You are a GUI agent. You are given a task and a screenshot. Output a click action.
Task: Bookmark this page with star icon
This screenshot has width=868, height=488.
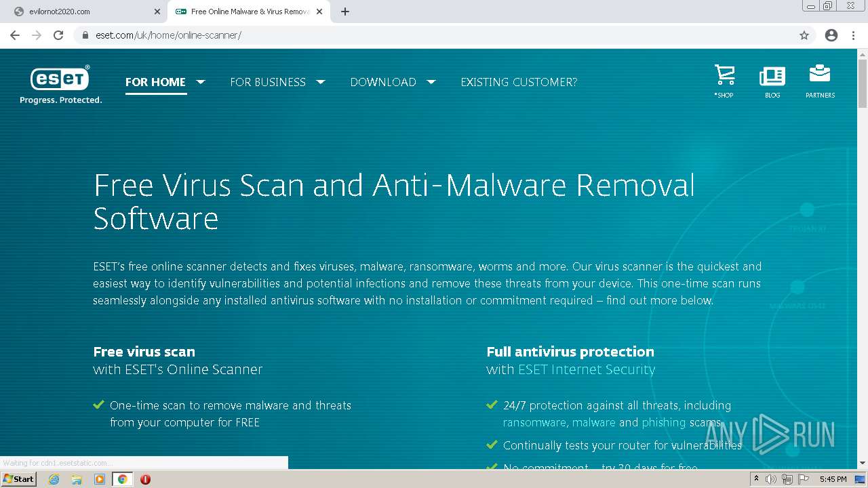pyautogui.click(x=804, y=35)
